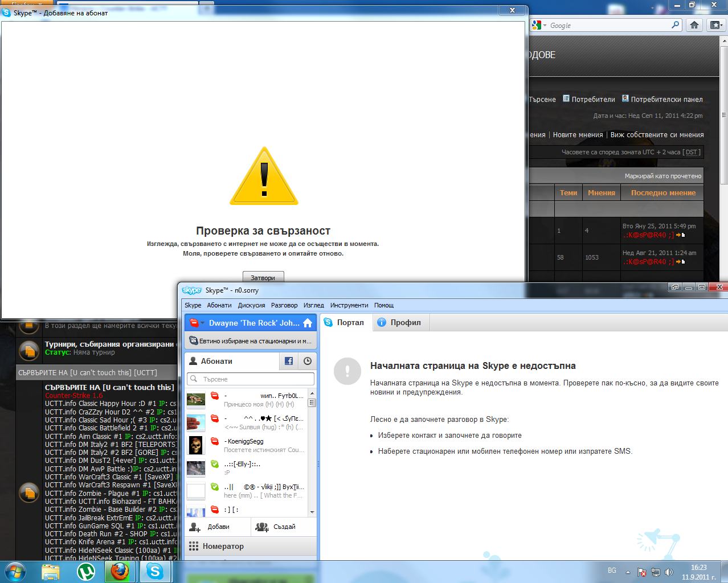Click Добави to add a contact

pyautogui.click(x=218, y=527)
